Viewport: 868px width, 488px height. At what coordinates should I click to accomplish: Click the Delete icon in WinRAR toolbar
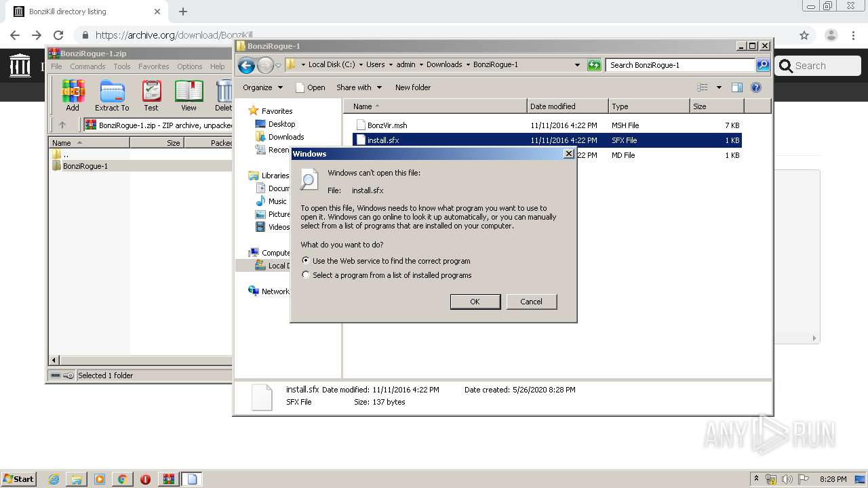click(x=223, y=95)
